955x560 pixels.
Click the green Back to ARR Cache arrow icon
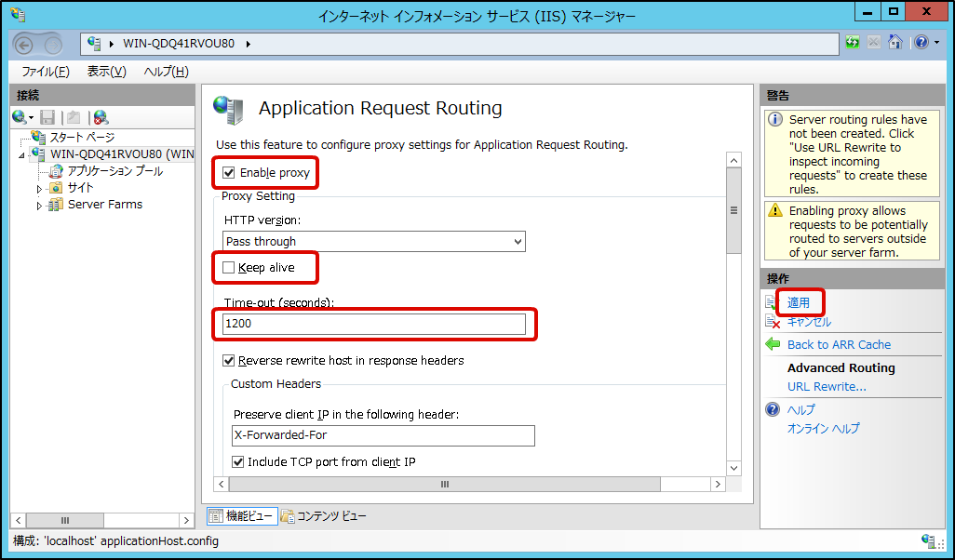point(773,344)
